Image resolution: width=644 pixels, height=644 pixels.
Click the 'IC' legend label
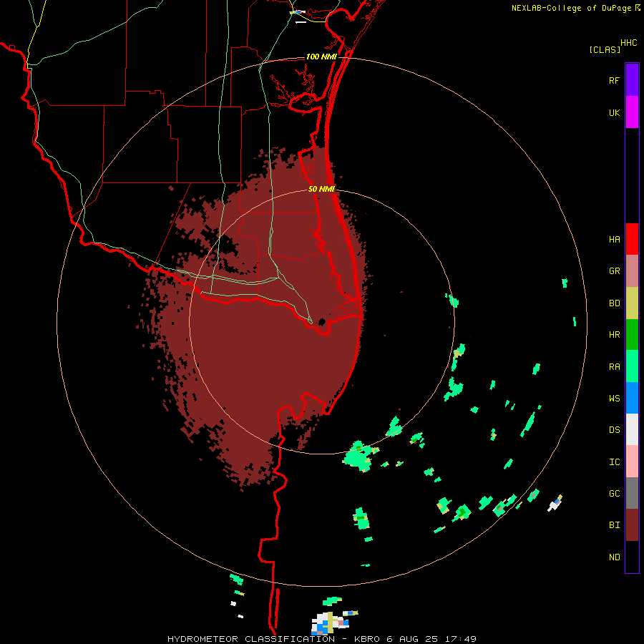[x=614, y=462]
